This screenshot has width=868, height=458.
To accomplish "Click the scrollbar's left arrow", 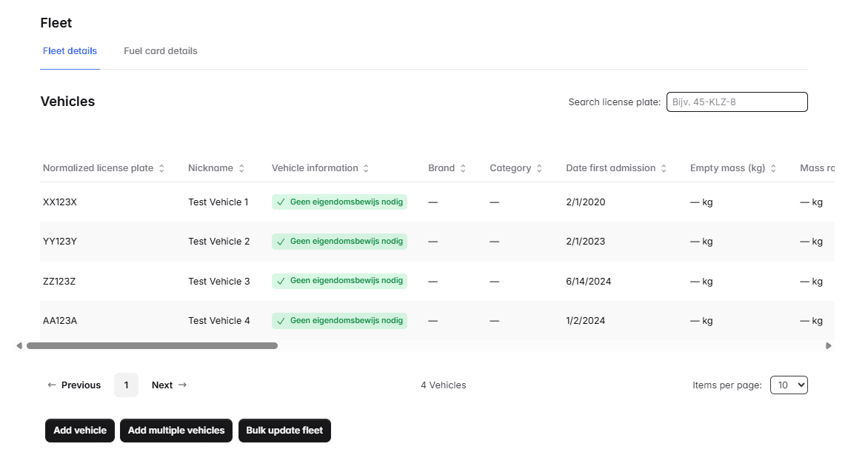I will click(x=19, y=345).
